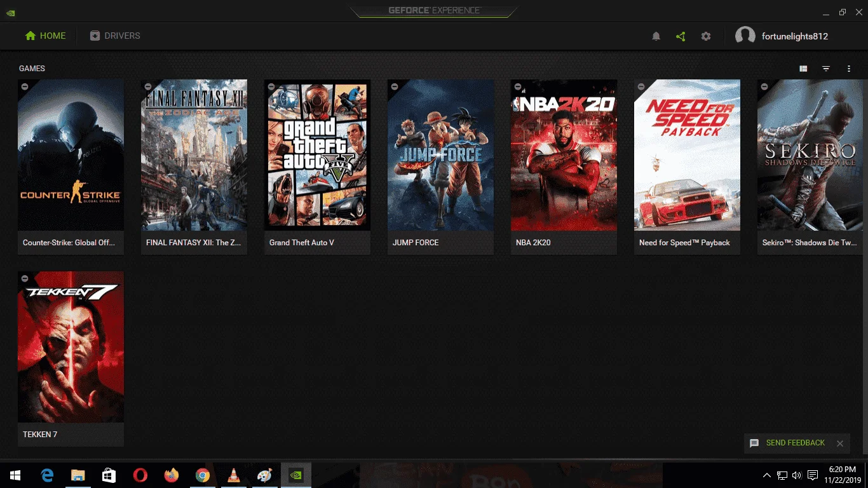Click the 'Counter-Strike: Global Off...' title
The width and height of the screenshot is (868, 488).
pyautogui.click(x=69, y=243)
